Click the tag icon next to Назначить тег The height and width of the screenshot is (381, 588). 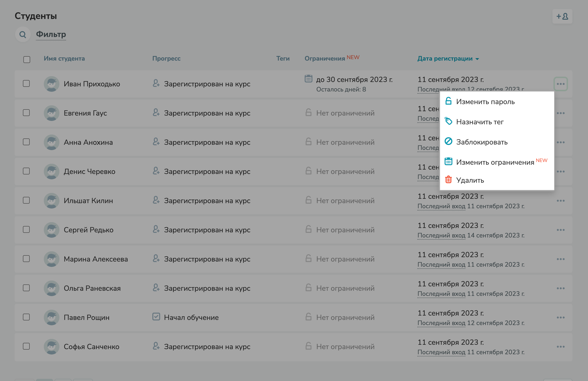click(448, 121)
